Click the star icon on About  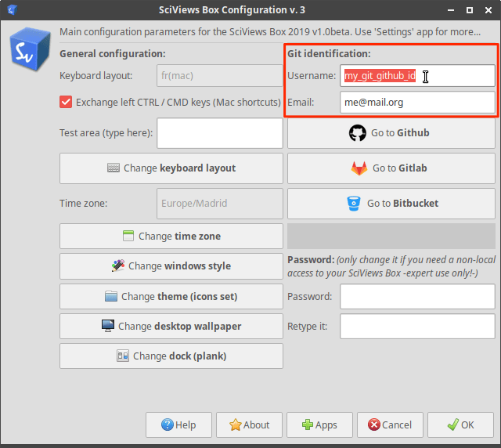[235, 425]
